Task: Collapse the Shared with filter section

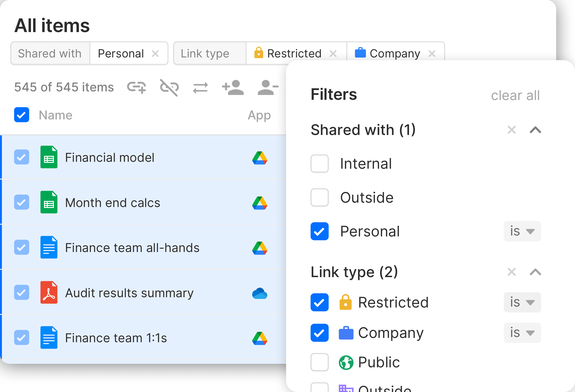Action: [x=535, y=130]
